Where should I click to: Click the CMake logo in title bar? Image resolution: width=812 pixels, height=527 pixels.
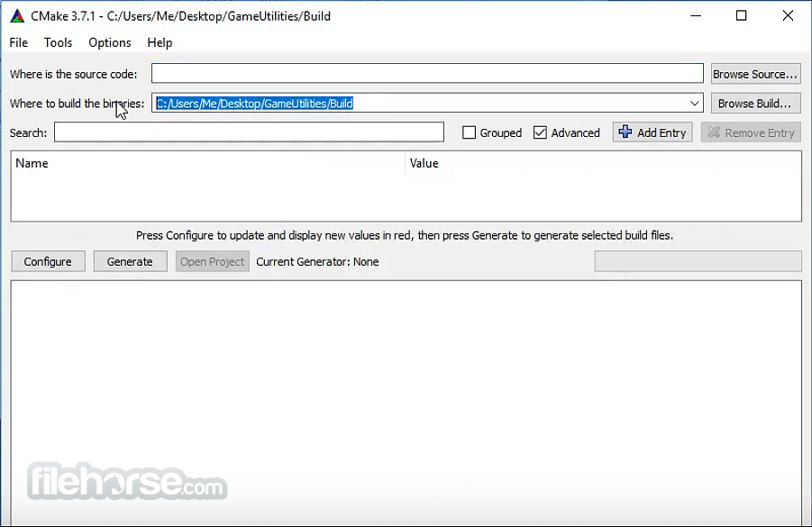point(17,16)
